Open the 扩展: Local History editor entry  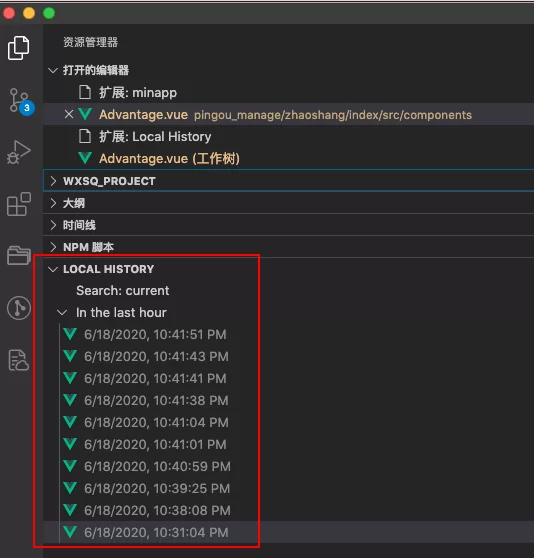point(288,137)
